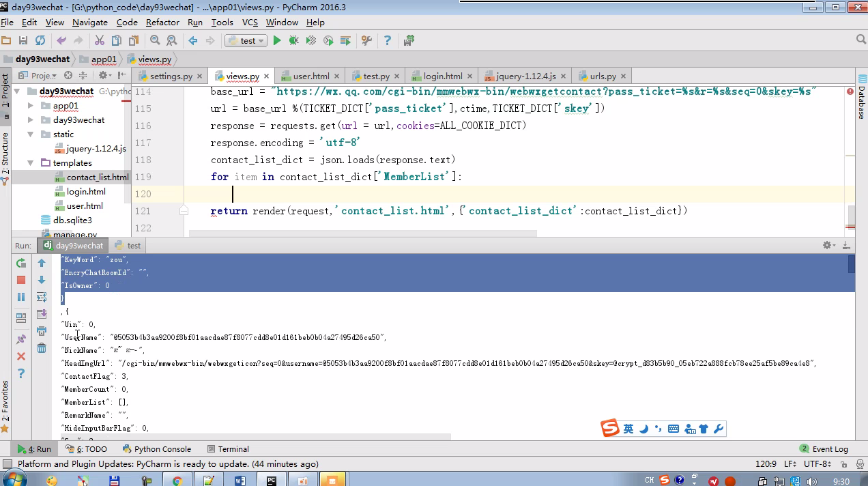Image resolution: width=868 pixels, height=486 pixels.
Task: Pin the Run tab with the pin icon
Action: pos(21,339)
